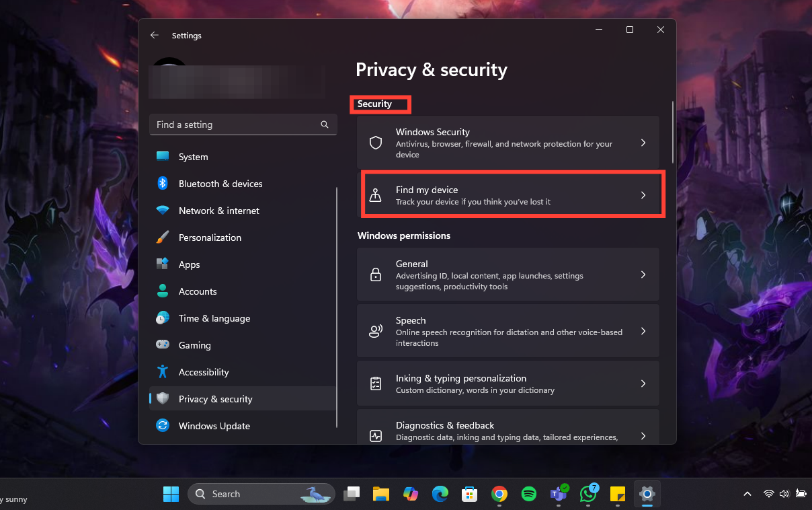
Task: Click the Wi-Fi icon next to Network & internet
Action: 163,210
